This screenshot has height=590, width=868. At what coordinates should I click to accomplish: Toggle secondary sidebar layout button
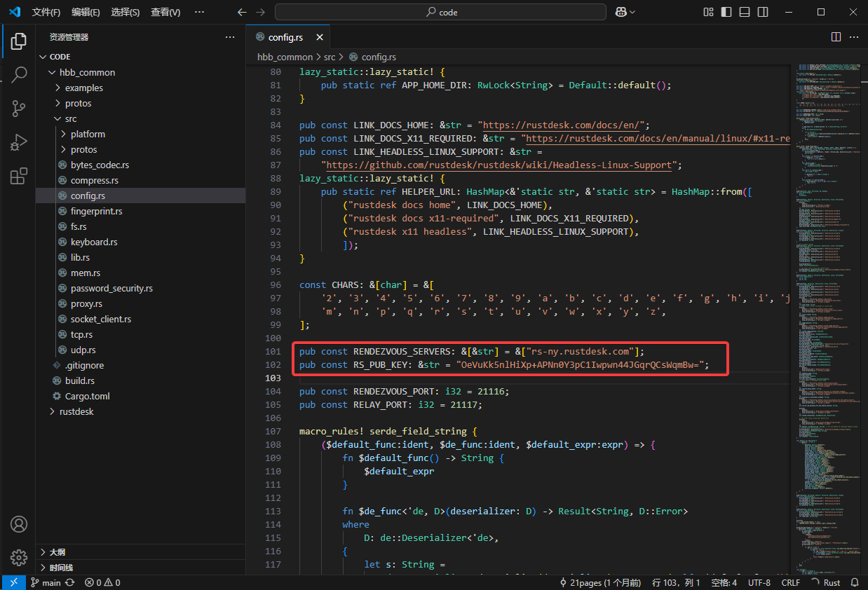coord(762,12)
